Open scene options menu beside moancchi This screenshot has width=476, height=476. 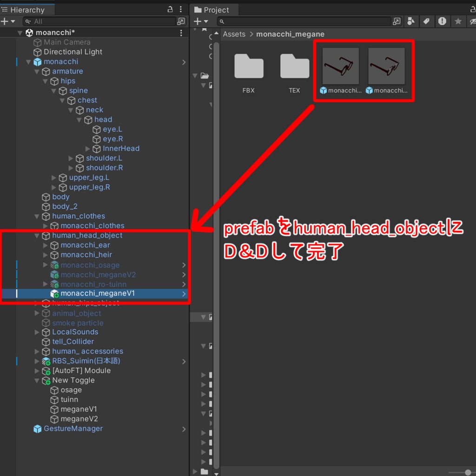tap(181, 33)
